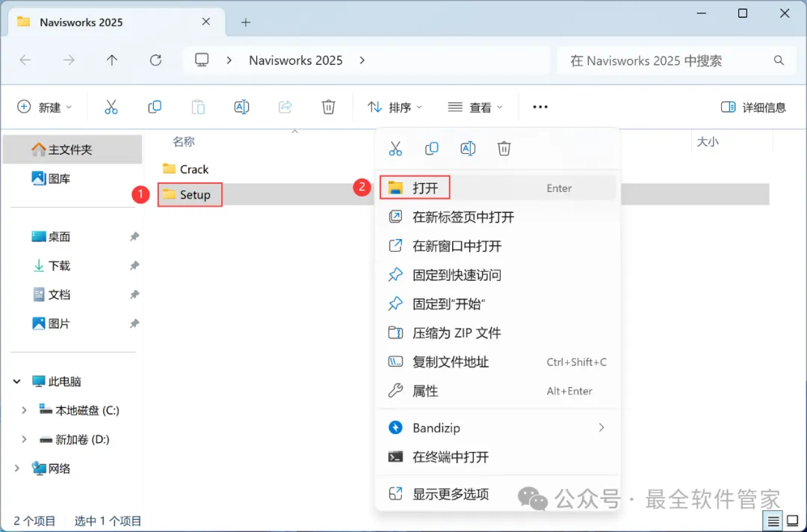807x532 pixels.
Task: Click the search magnifier icon
Action: (779, 61)
